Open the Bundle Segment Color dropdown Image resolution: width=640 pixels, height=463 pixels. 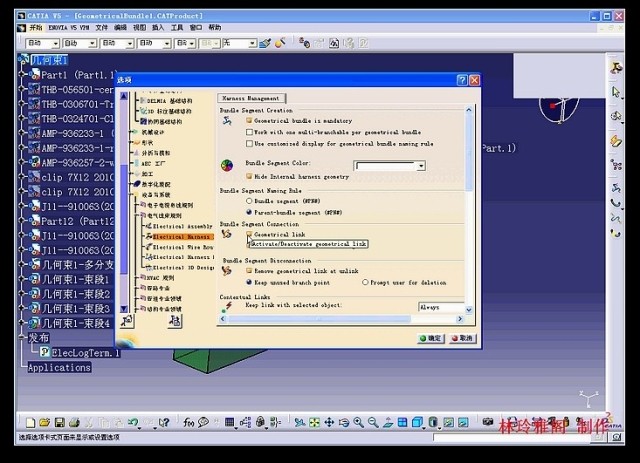[x=421, y=166]
